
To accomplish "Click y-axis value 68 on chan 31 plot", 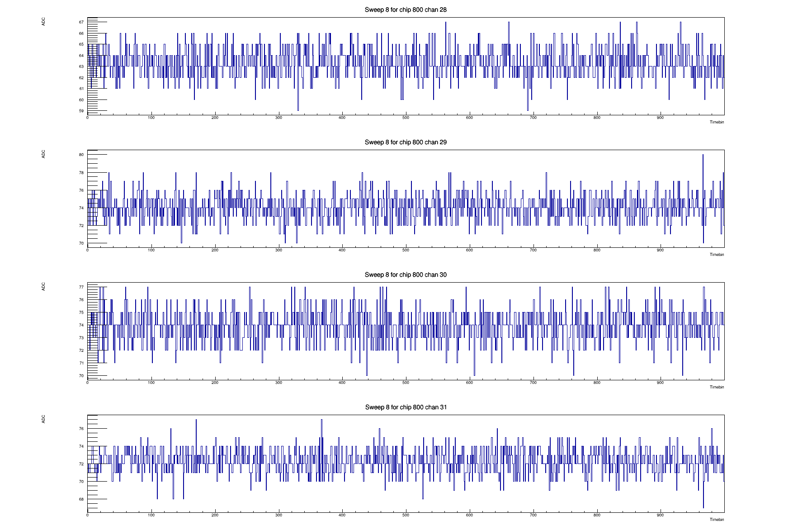I will (x=81, y=499).
